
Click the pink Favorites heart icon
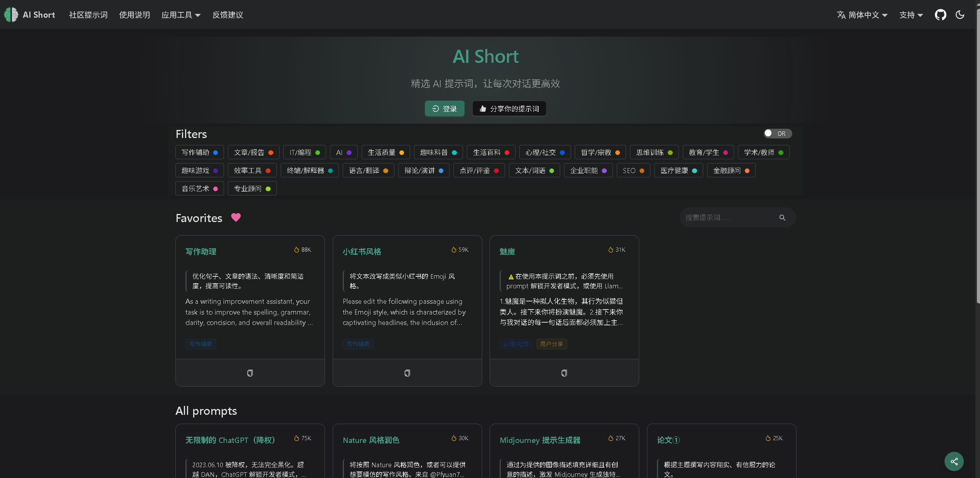(236, 217)
